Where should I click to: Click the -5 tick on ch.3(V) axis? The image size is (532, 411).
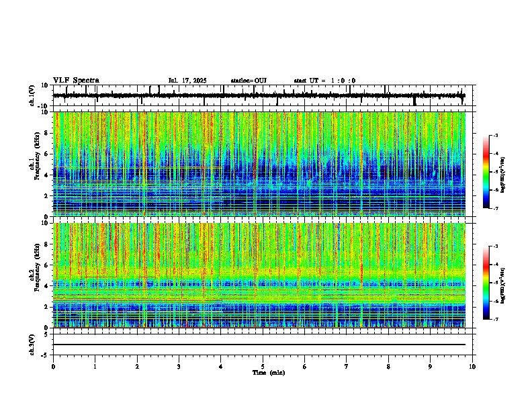click(x=46, y=355)
